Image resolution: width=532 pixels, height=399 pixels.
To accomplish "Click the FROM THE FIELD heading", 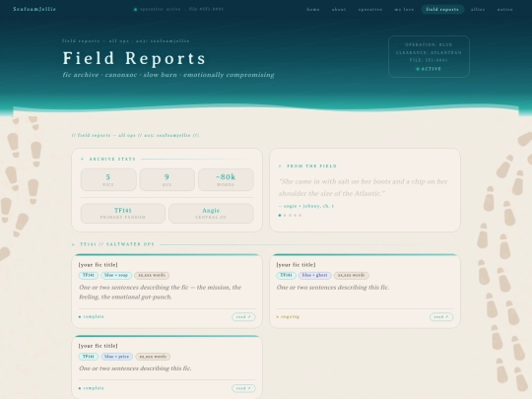I will tap(311, 166).
